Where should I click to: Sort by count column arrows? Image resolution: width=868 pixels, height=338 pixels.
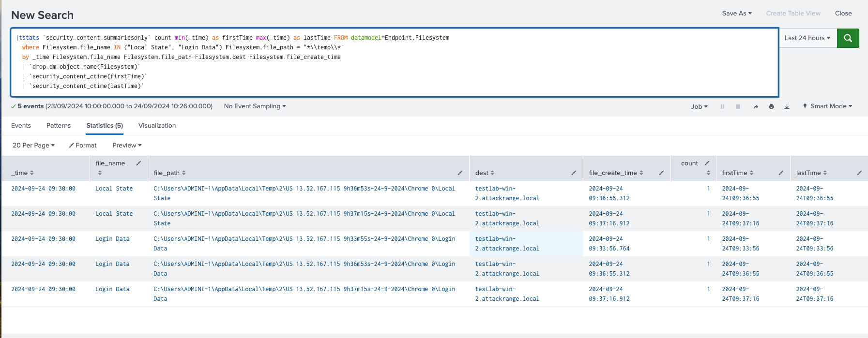click(708, 173)
